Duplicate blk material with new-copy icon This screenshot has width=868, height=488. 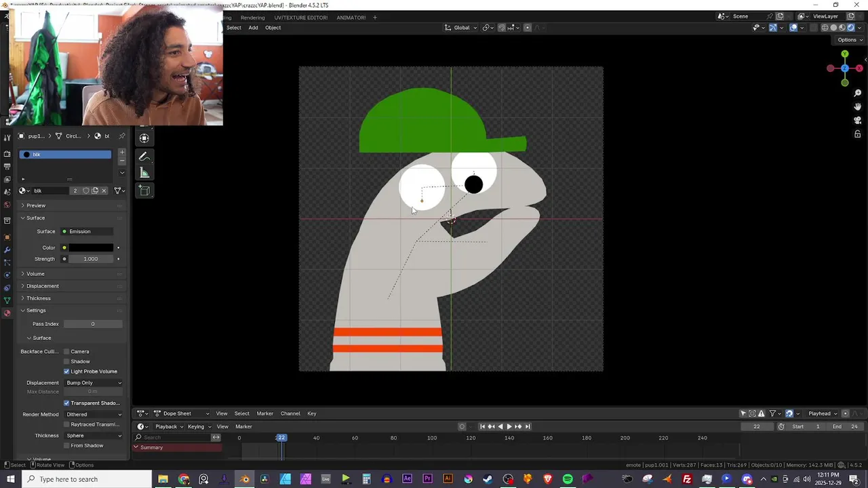click(x=95, y=190)
